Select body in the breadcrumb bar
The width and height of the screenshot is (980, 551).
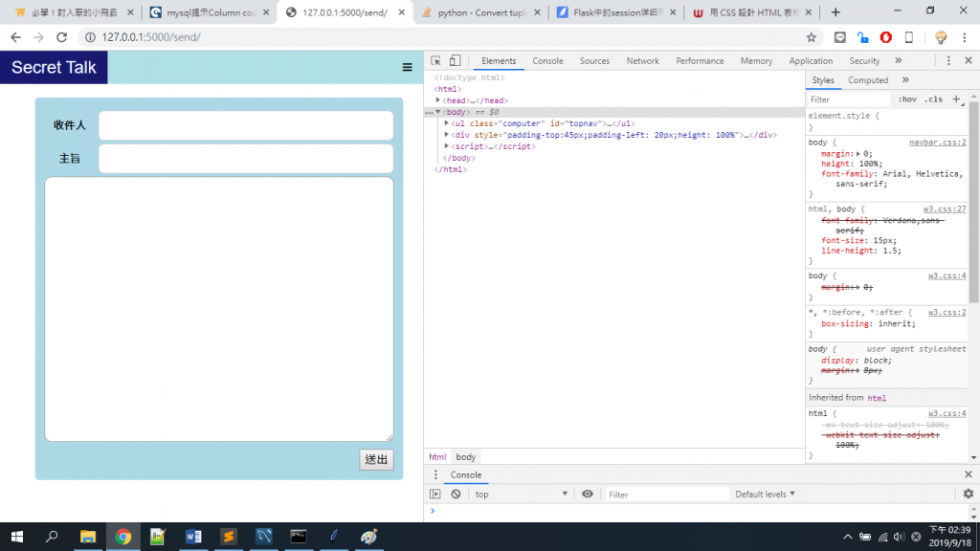click(x=466, y=457)
